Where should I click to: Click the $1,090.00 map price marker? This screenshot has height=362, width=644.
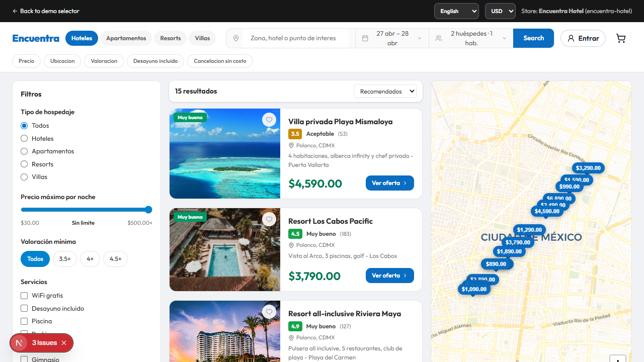pyautogui.click(x=474, y=289)
